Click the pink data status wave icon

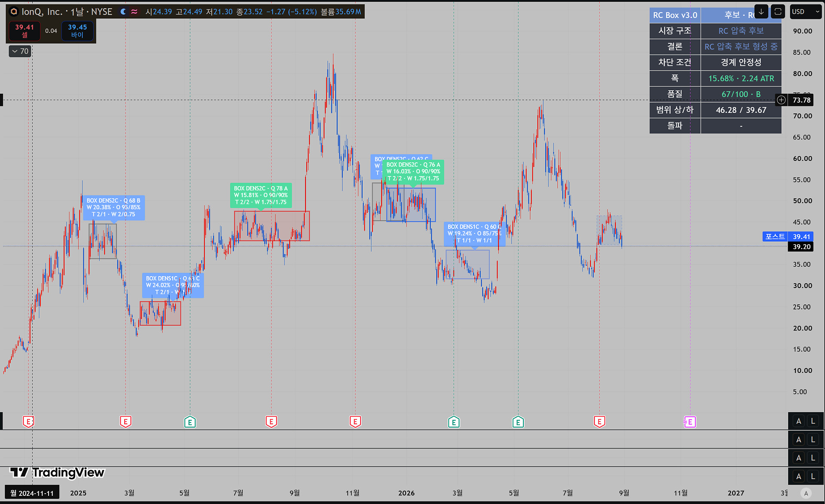134,12
